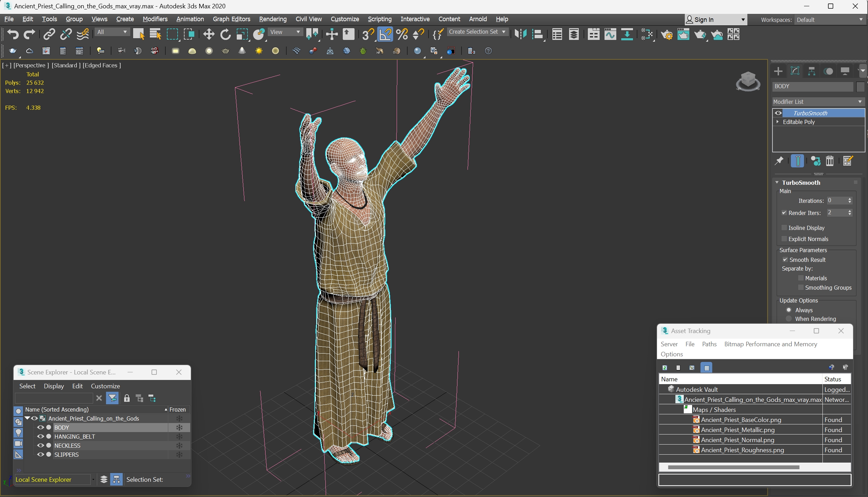Screen dimensions: 868x497
Task: Remove modifier using trash can icon
Action: point(830,161)
